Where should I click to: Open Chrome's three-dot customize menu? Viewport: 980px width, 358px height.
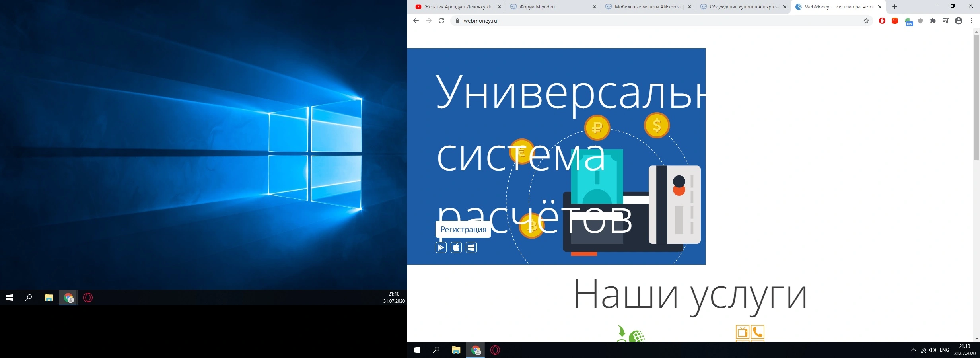[x=971, y=21]
